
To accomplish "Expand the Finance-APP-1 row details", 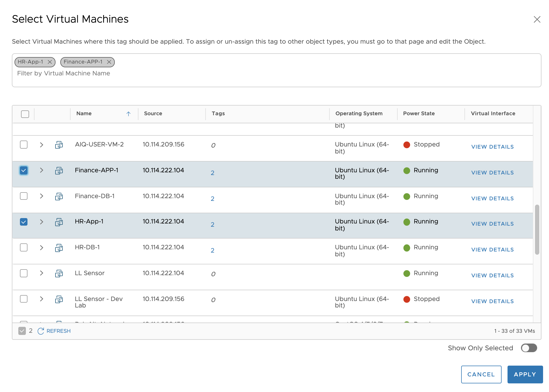I will click(x=41, y=170).
